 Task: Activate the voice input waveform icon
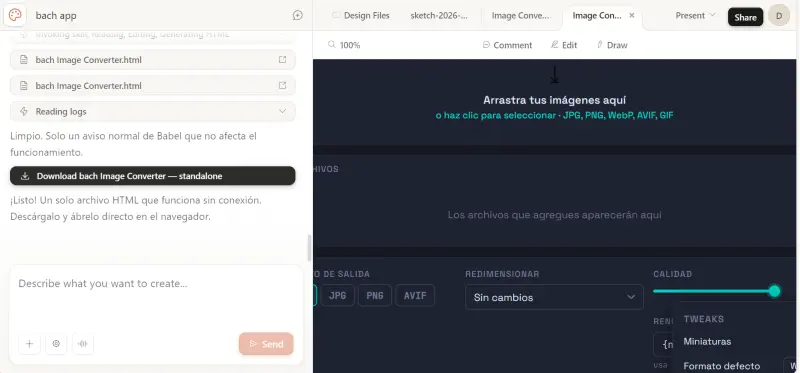point(83,344)
